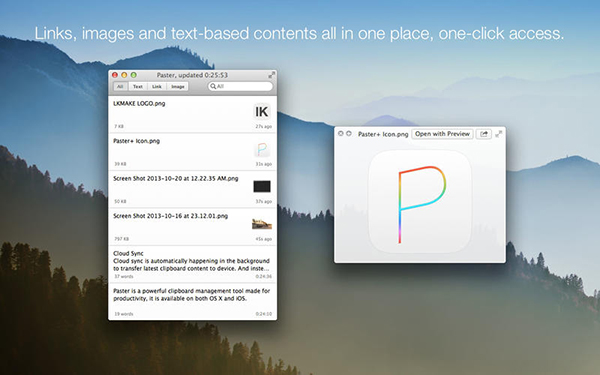Click the search field in Paster
This screenshot has height=375, width=600.
240,86
